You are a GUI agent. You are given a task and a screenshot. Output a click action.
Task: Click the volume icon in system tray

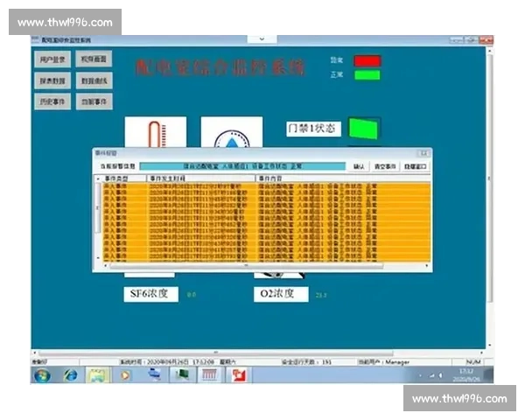441,375
